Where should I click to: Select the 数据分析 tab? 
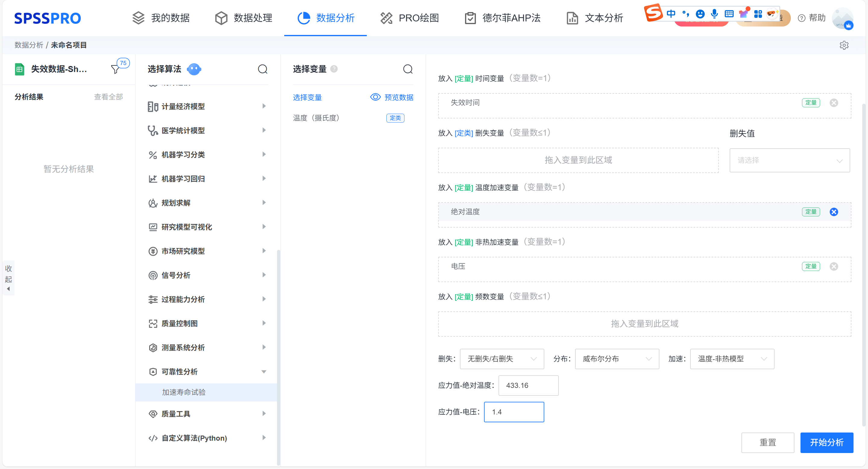[x=325, y=18]
